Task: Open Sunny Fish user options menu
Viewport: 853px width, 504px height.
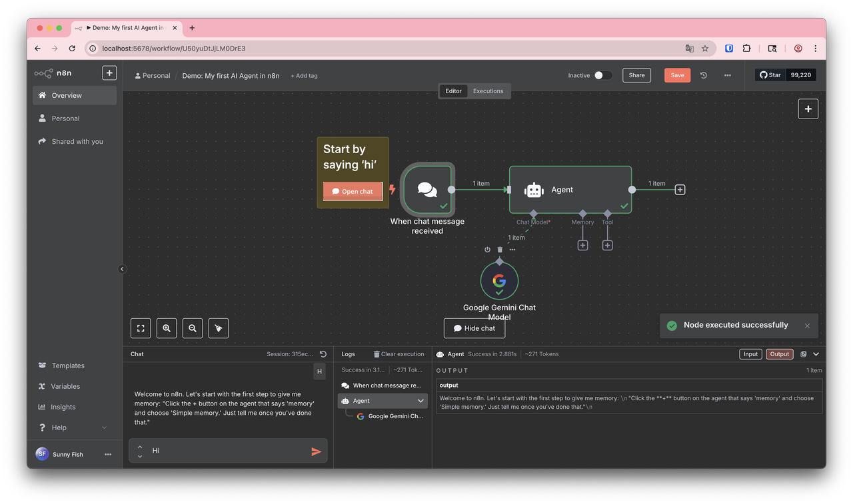Action: coord(108,454)
